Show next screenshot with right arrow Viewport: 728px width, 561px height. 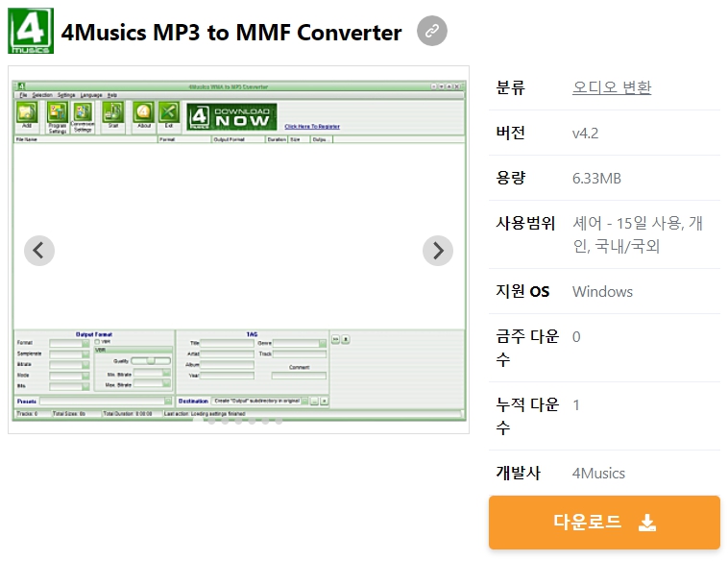438,251
